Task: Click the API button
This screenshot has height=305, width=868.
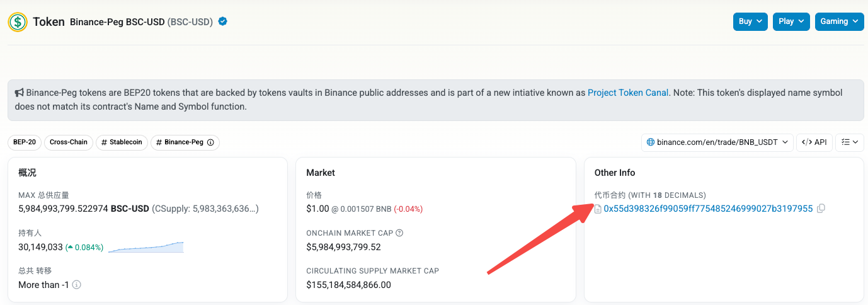Action: [814, 142]
